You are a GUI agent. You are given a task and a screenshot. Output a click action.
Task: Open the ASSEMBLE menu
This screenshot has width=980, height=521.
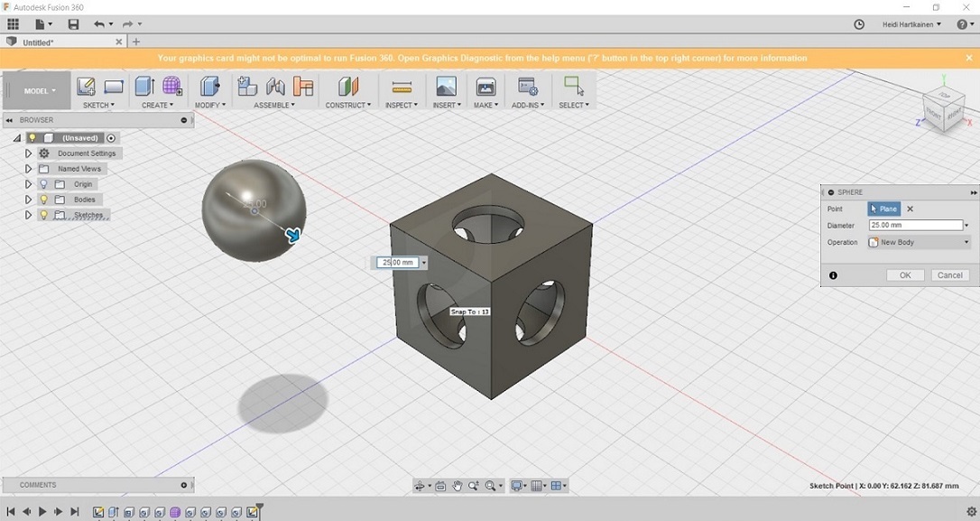274,105
